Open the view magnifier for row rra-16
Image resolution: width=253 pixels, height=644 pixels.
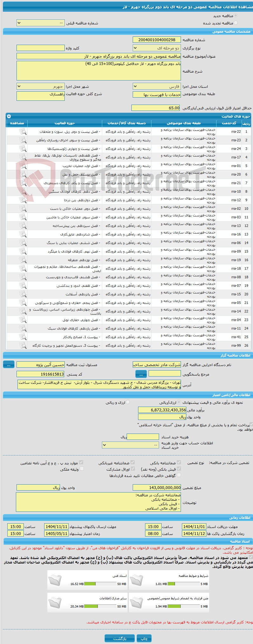23,234
